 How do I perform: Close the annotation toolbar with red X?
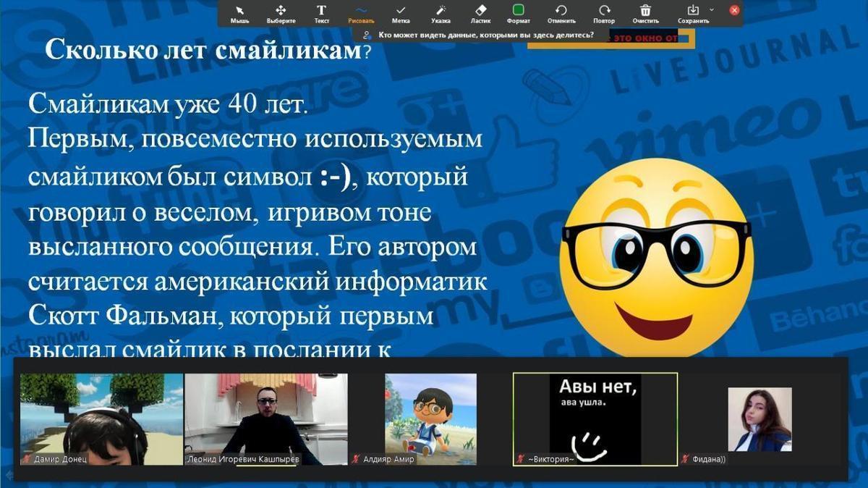(x=735, y=10)
